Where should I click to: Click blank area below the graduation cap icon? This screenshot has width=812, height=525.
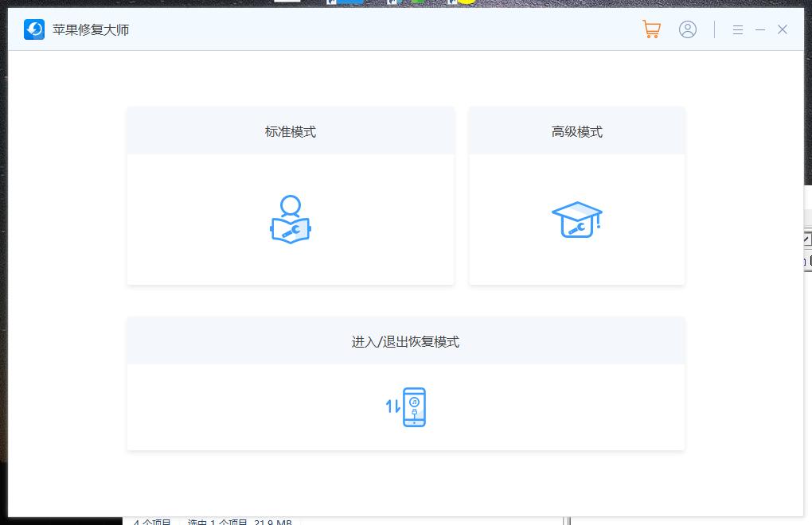[x=576, y=266]
